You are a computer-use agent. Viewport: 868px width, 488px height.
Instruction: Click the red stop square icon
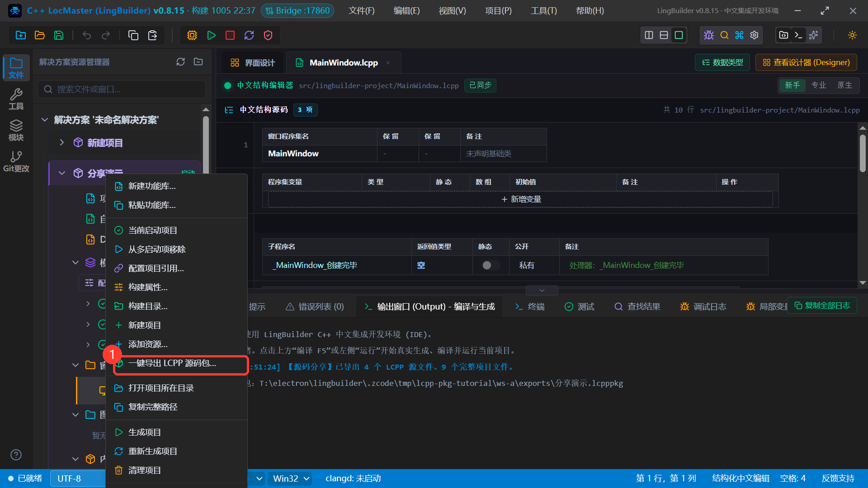point(230,35)
